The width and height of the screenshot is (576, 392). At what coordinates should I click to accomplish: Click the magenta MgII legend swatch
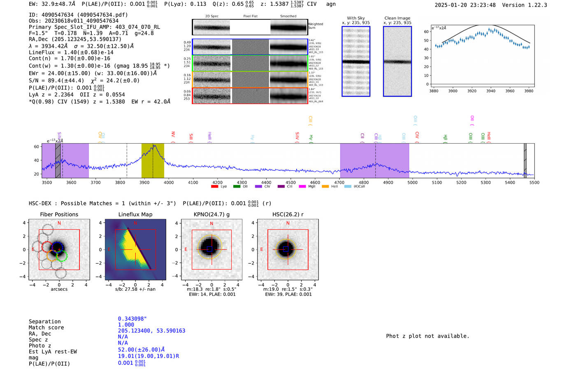point(302,186)
